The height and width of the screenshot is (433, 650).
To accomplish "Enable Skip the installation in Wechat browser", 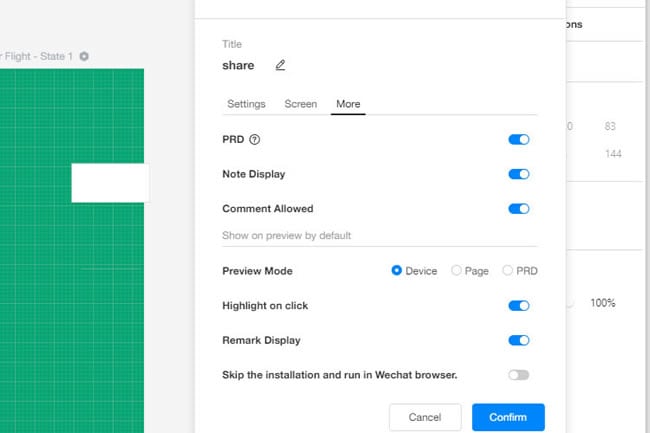I will click(x=519, y=375).
